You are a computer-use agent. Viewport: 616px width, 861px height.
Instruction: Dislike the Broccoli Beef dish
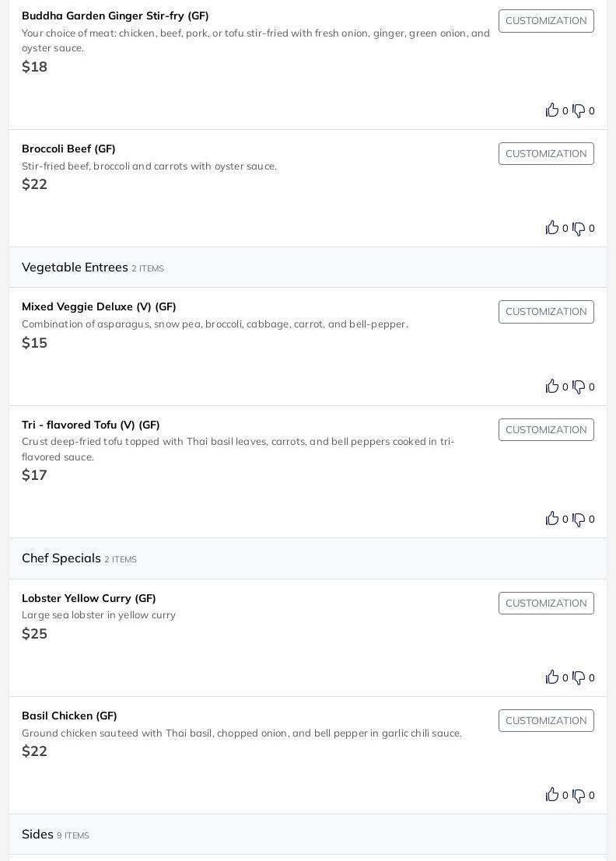[x=579, y=228]
